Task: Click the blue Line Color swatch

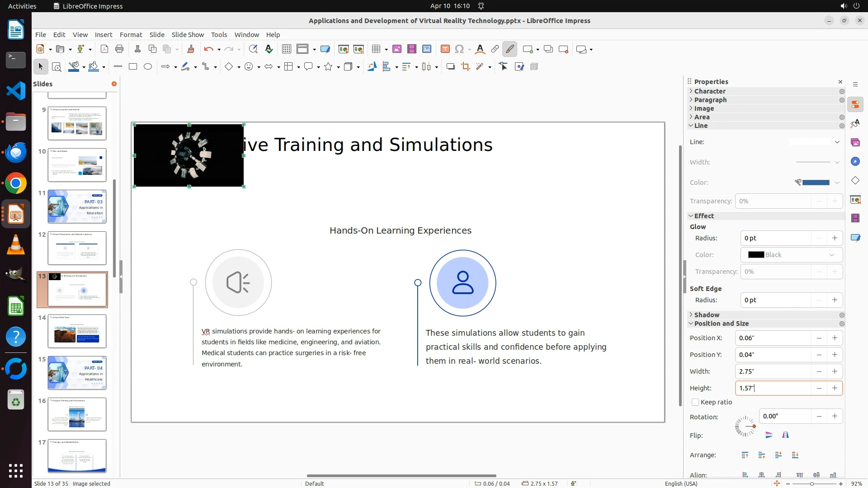Action: click(816, 183)
